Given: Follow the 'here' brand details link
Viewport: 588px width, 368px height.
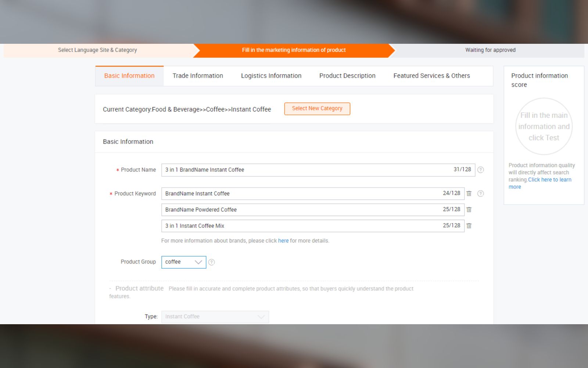Looking at the screenshot, I should point(283,241).
